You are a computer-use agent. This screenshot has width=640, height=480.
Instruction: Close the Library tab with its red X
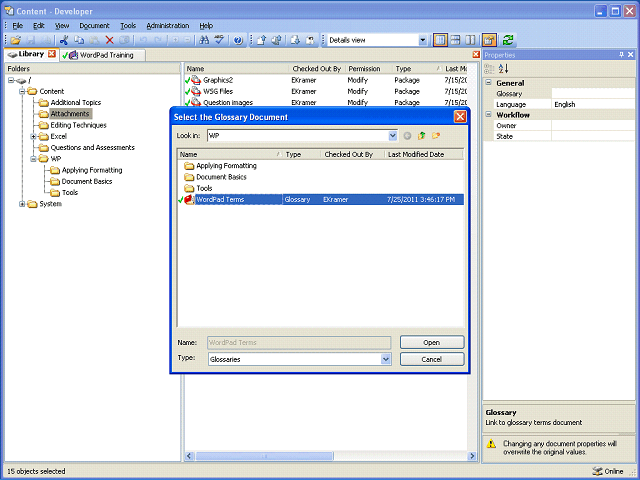tap(52, 54)
